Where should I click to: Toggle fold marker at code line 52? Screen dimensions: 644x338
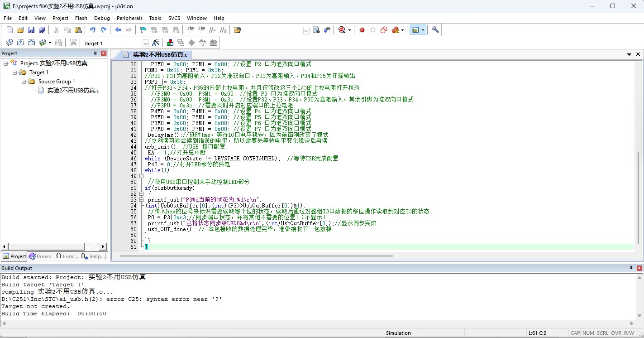click(142, 194)
